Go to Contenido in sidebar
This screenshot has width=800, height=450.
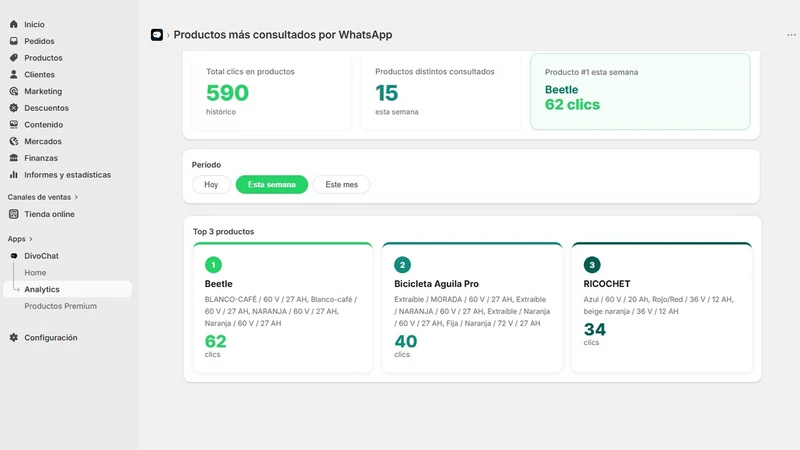pos(44,124)
